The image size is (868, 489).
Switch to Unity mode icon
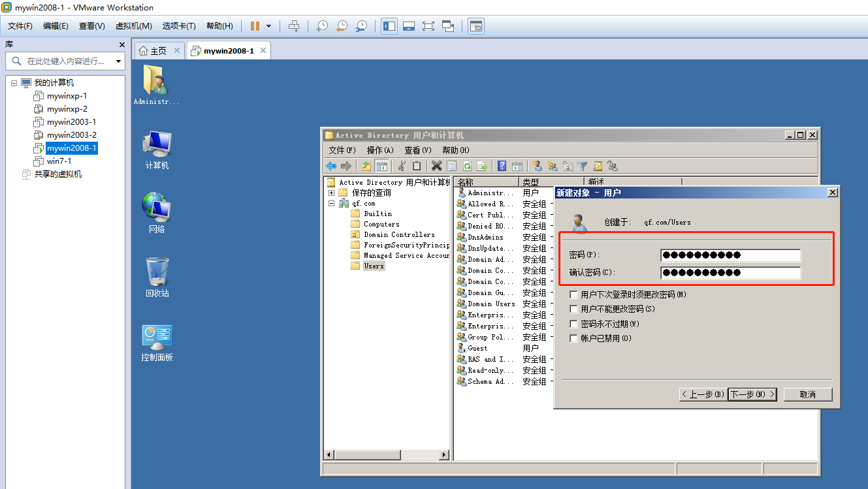(448, 26)
